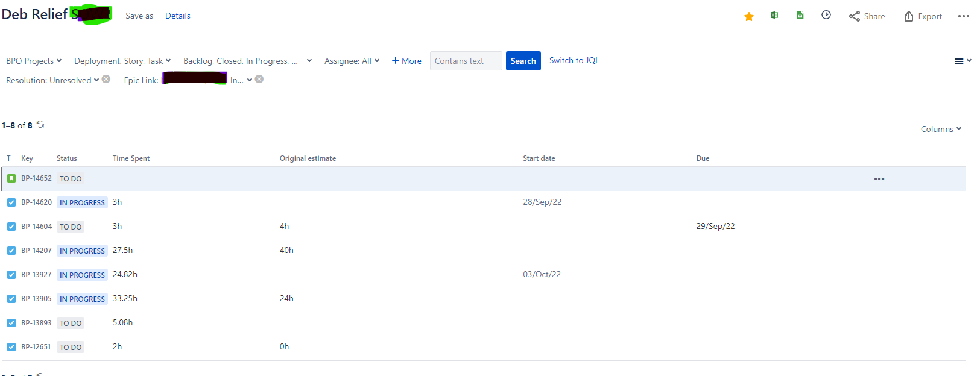Viewport: 980px width, 376px height.
Task: Open the Export menu
Action: pyautogui.click(x=923, y=16)
